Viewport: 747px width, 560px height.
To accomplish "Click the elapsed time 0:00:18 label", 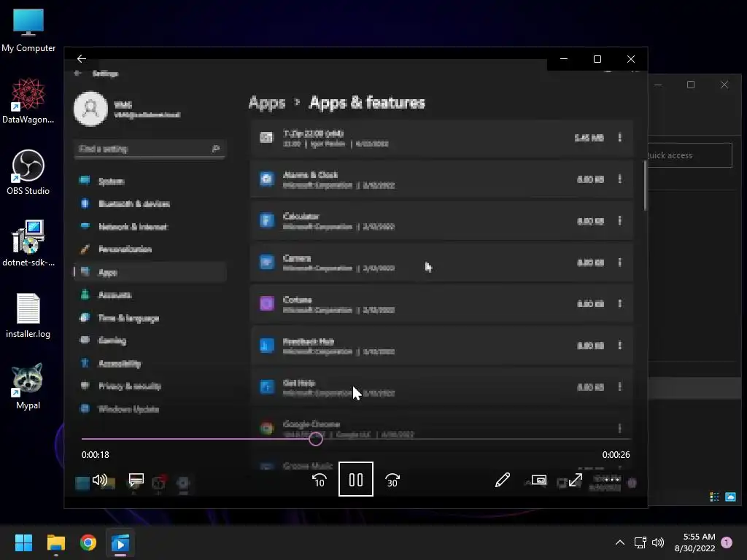I will 96,455.
